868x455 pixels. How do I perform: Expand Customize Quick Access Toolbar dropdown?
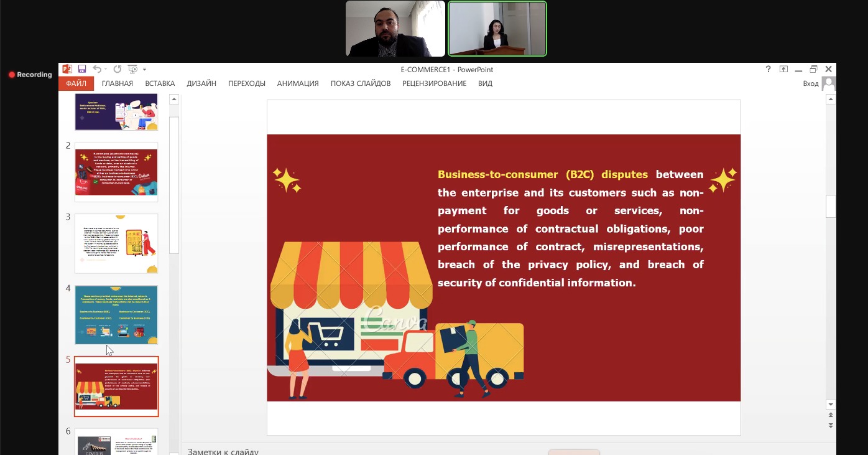point(145,69)
